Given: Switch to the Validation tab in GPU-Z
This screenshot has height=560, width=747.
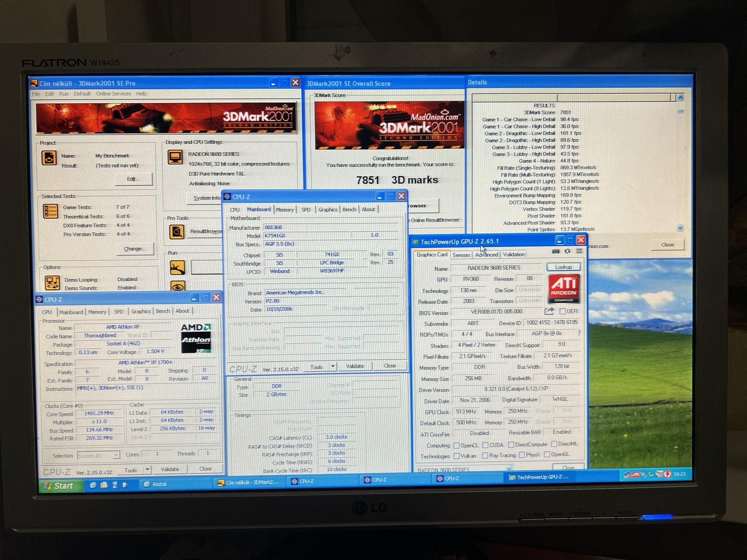Looking at the screenshot, I should 513,255.
